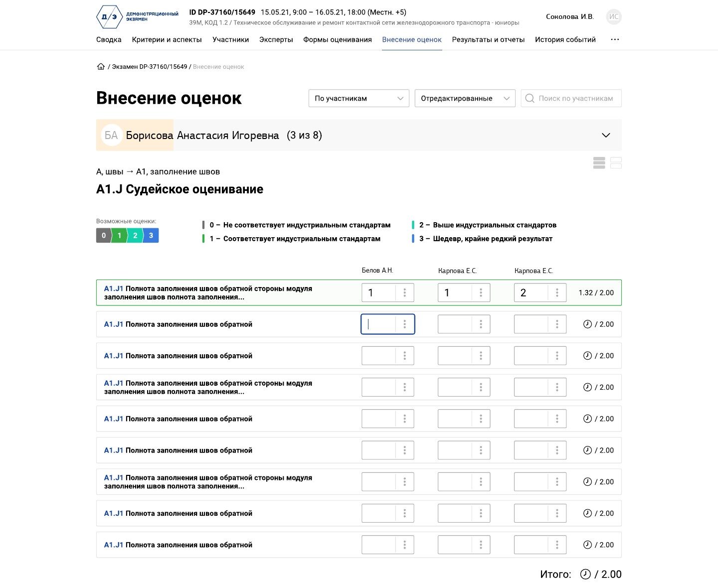Image resolution: width=718 pixels, height=588 pixels.
Task: Pick the grey grade 0 chip
Action: point(103,236)
